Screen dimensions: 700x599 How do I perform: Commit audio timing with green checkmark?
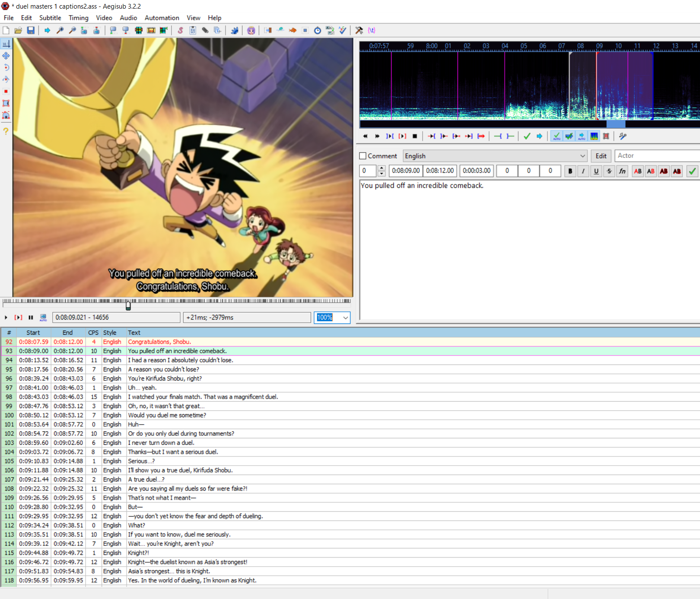click(527, 136)
